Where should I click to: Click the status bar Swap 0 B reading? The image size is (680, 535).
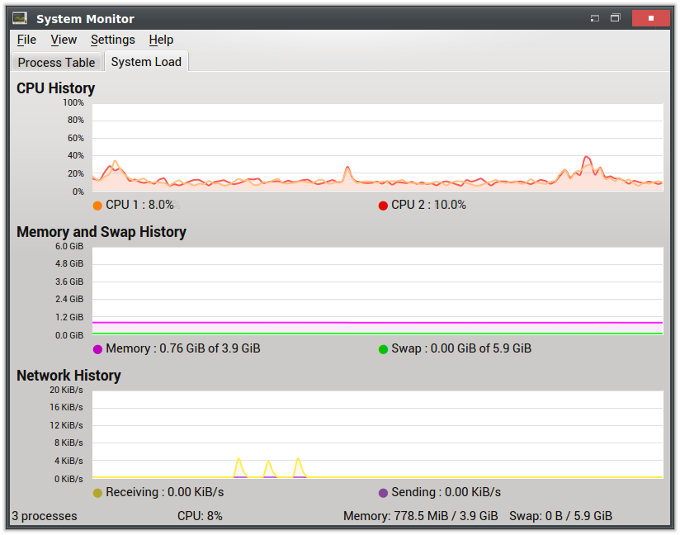pyautogui.click(x=560, y=516)
